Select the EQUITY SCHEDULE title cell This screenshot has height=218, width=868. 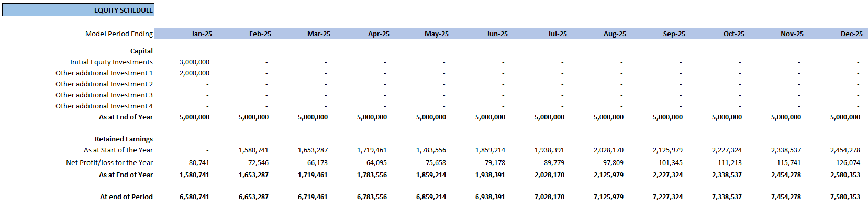123,10
